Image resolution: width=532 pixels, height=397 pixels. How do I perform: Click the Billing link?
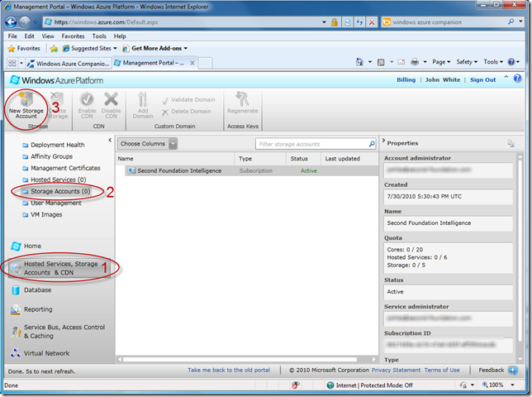[406, 79]
